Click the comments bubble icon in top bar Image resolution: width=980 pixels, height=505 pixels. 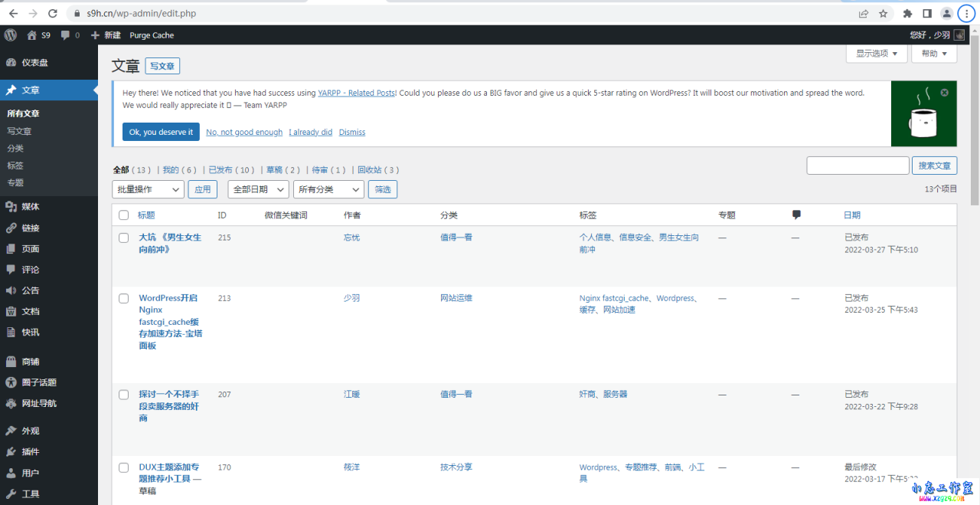click(x=66, y=34)
